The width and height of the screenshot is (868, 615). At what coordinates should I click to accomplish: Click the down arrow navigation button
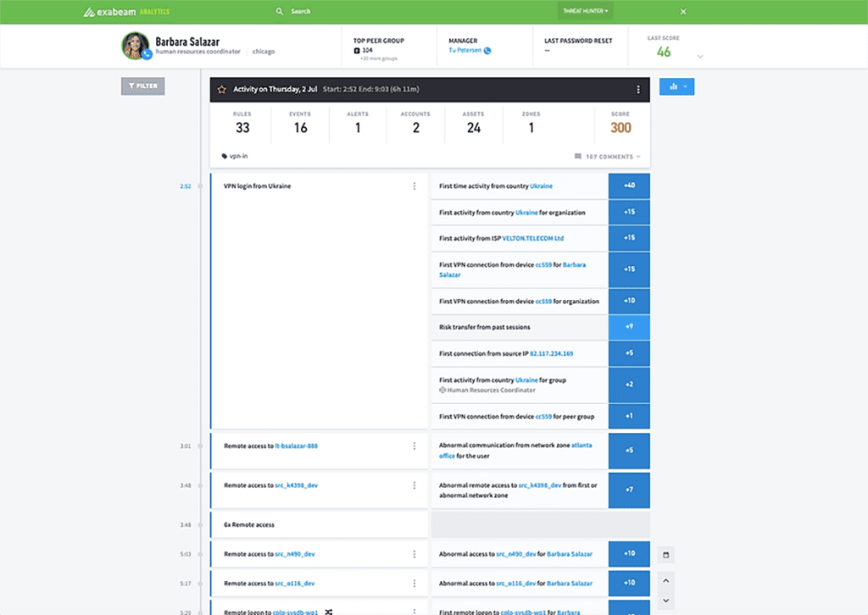click(x=666, y=600)
